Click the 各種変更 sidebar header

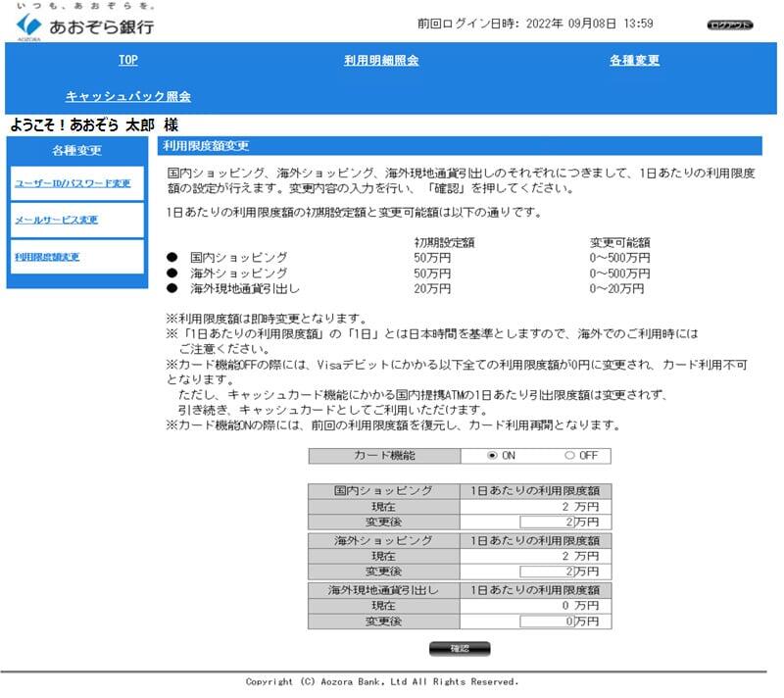[x=76, y=151]
